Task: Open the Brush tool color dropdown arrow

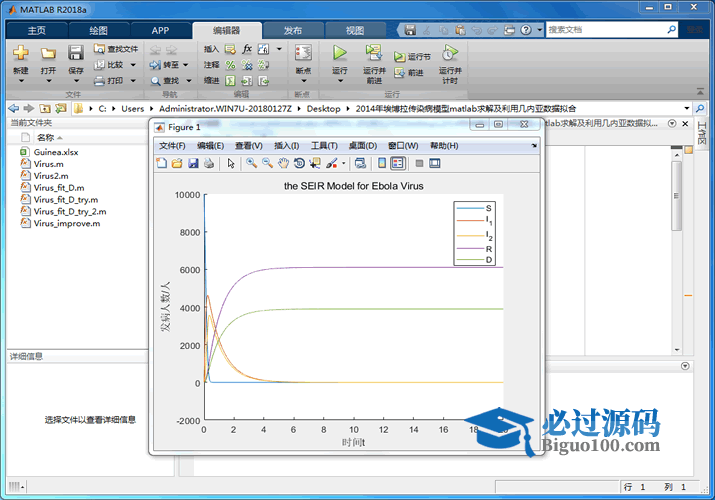Action: click(344, 163)
